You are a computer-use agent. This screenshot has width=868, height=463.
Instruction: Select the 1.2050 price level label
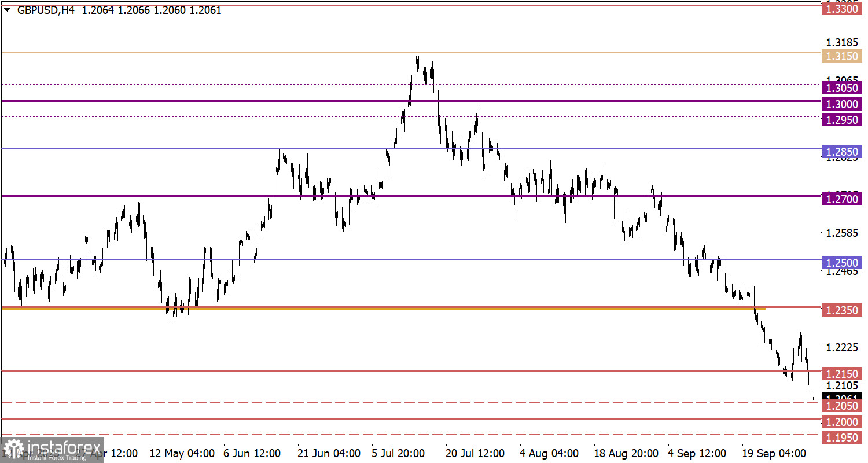(x=842, y=406)
